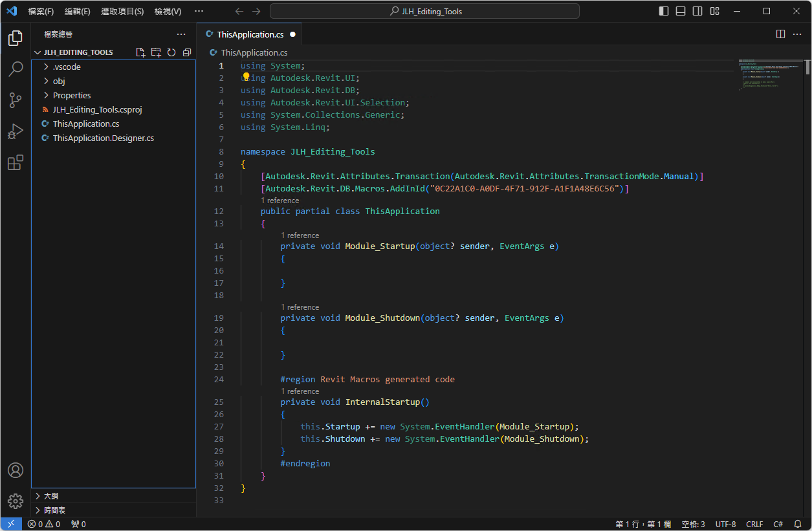This screenshot has height=531, width=812.
Task: Open the Extensions view
Action: click(x=16, y=162)
